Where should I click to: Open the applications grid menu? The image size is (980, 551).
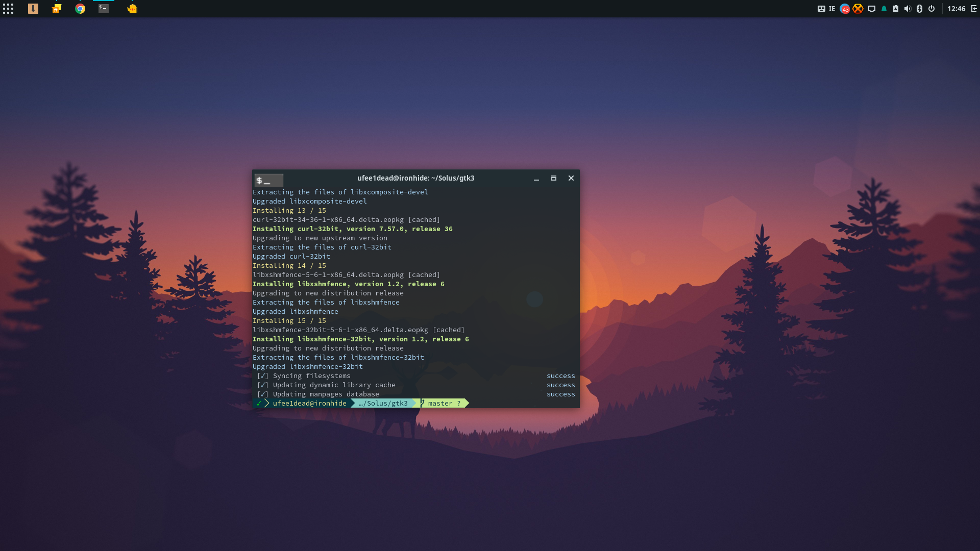pos(8,9)
